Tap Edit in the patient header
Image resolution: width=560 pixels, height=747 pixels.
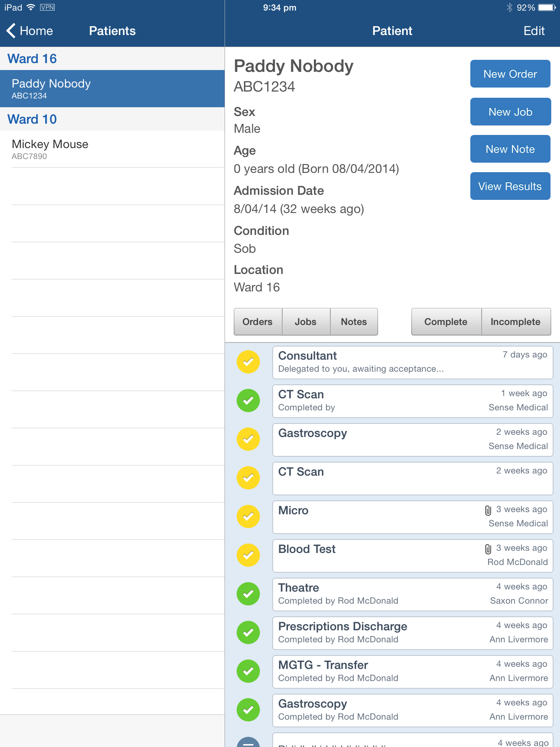534,31
